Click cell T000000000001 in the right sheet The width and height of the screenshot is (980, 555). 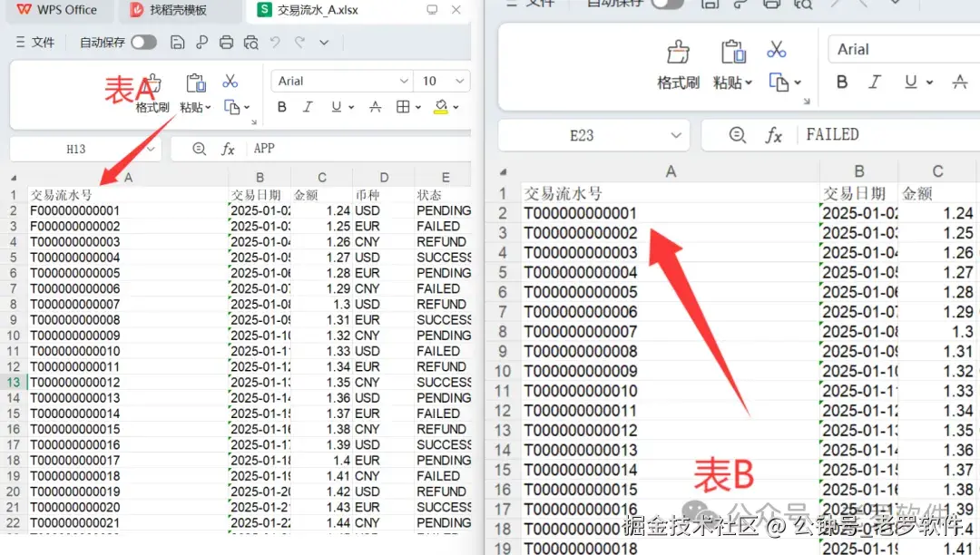tap(670, 213)
